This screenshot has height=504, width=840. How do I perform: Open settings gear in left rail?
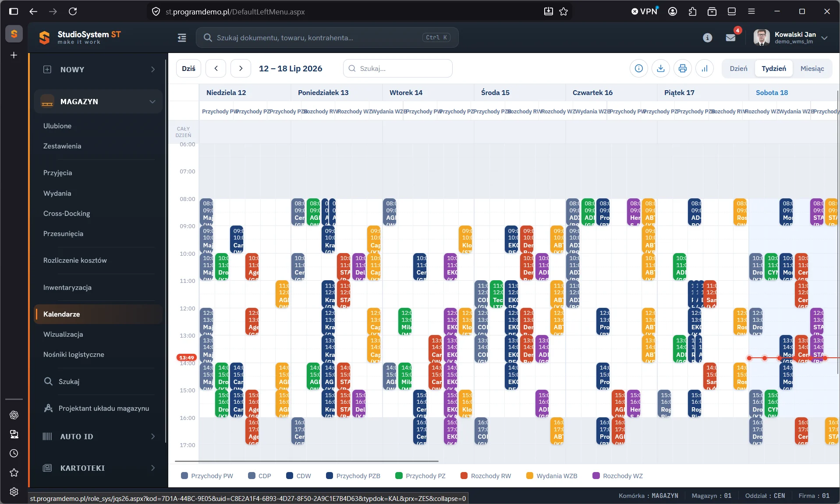[x=14, y=492]
